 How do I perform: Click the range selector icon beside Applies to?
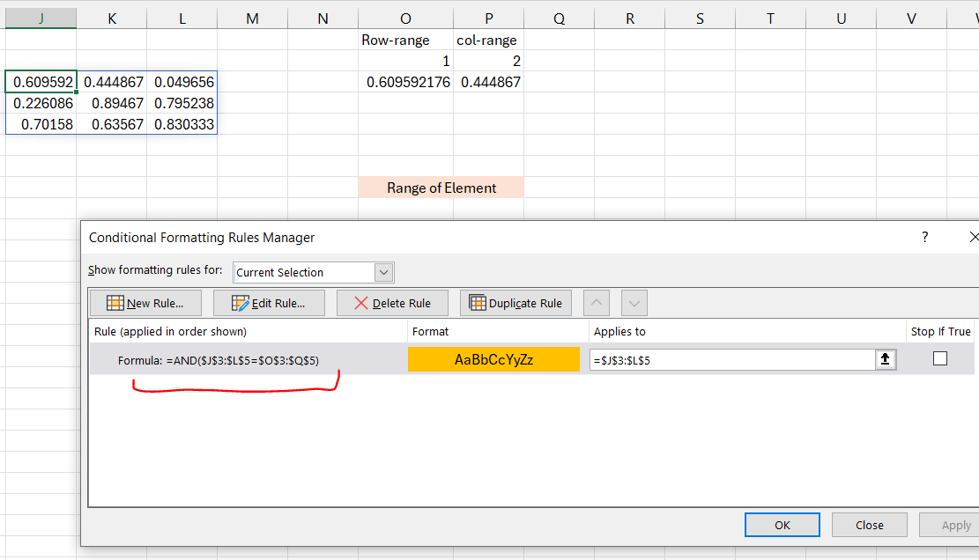coord(886,358)
